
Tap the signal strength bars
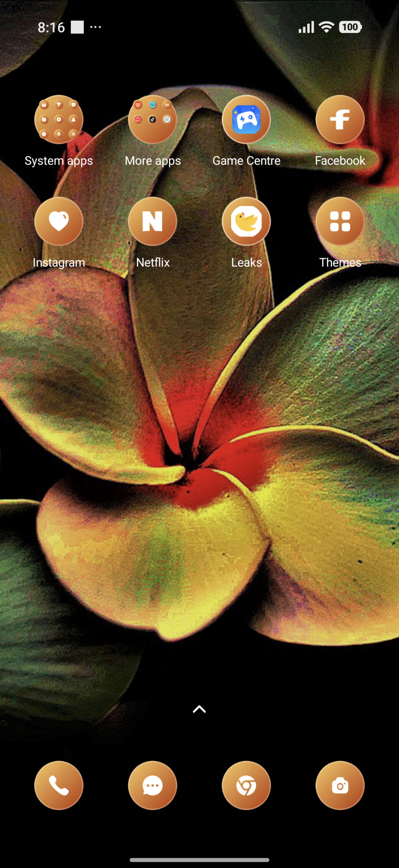(306, 27)
